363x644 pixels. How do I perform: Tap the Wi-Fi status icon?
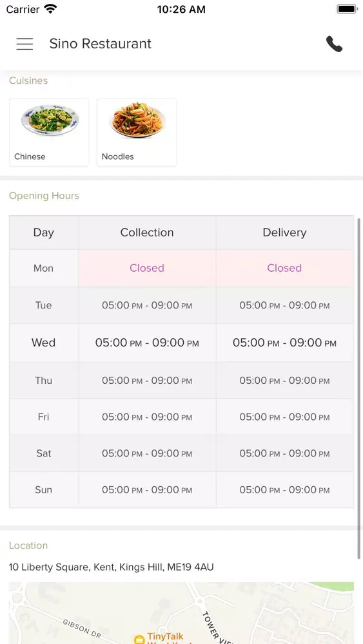(51, 9)
